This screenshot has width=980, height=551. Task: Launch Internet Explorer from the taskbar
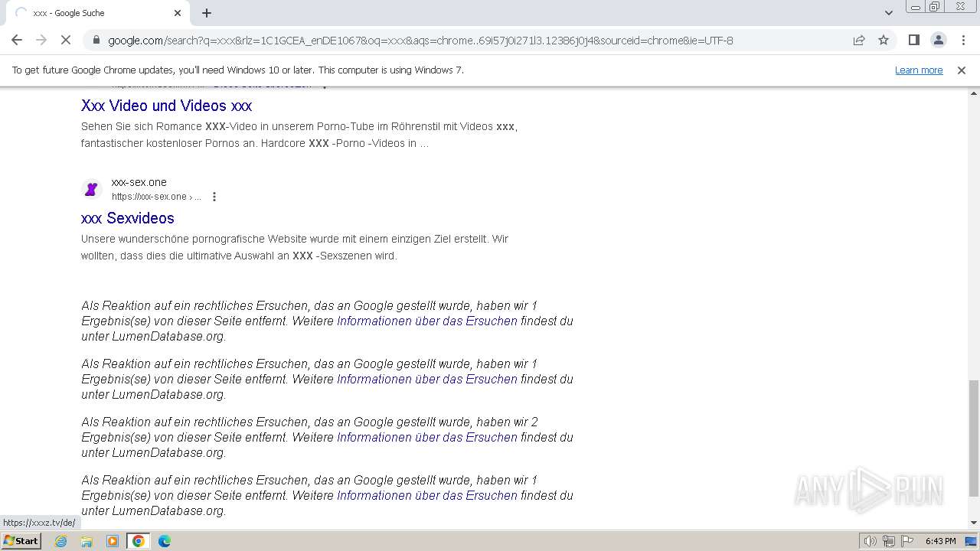pyautogui.click(x=61, y=541)
